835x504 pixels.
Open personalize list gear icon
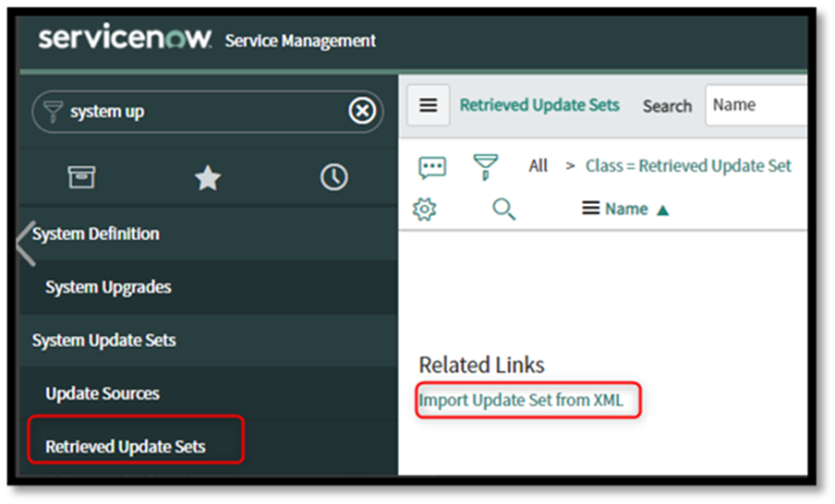[425, 210]
